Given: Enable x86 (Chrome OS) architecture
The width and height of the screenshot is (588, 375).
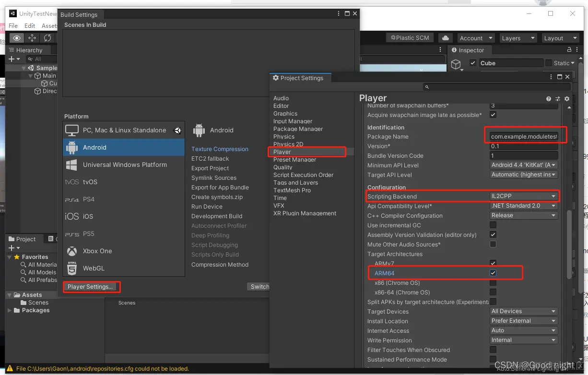Looking at the screenshot, I should (493, 283).
